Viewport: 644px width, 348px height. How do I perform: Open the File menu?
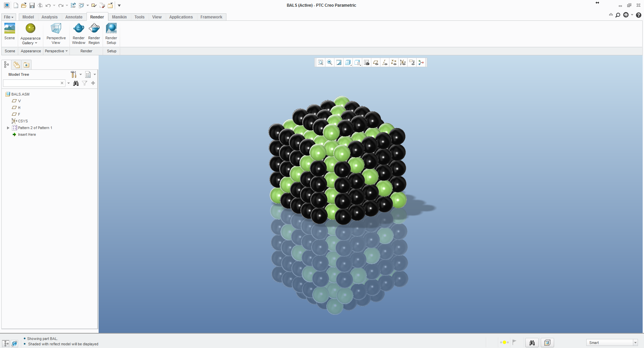[x=8, y=17]
